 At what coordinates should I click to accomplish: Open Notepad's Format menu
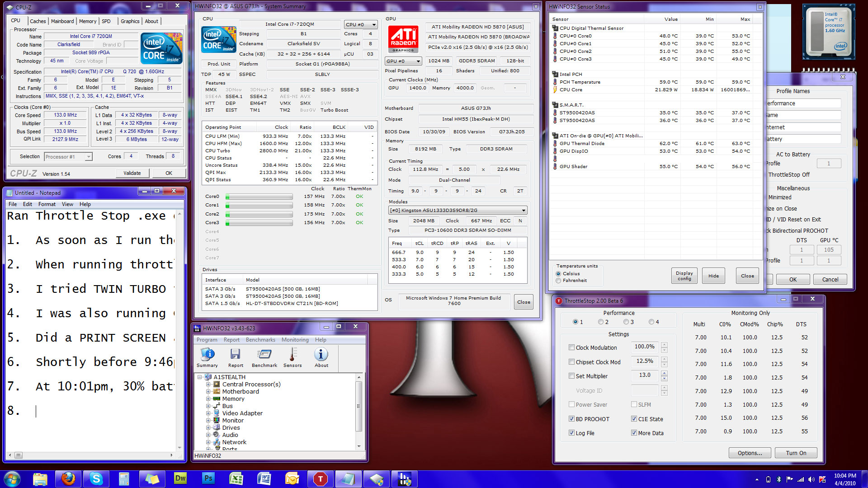(47, 204)
